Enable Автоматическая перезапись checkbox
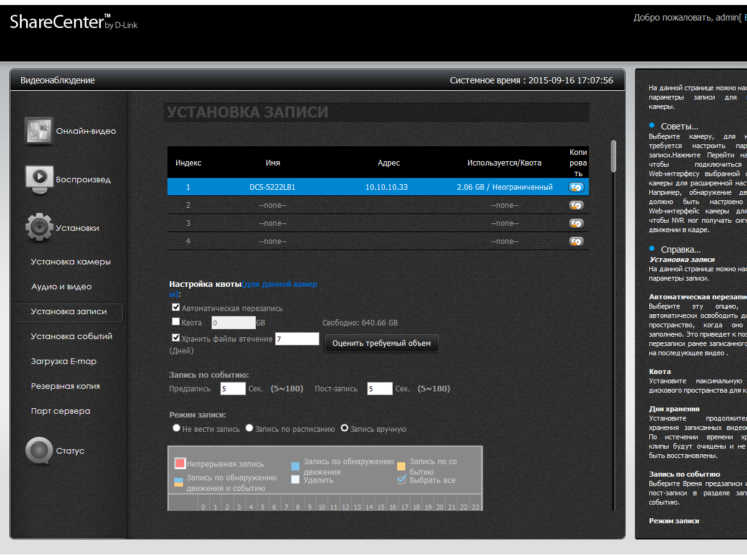Viewport: 747px width, 560px height. click(176, 307)
